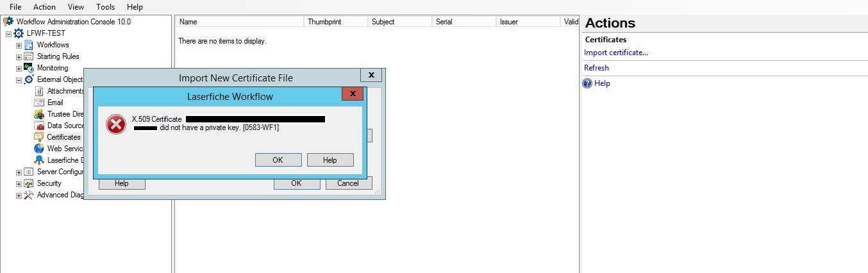The width and height of the screenshot is (868, 273).
Task: Select the Monitoring tree item label
Action: point(53,68)
